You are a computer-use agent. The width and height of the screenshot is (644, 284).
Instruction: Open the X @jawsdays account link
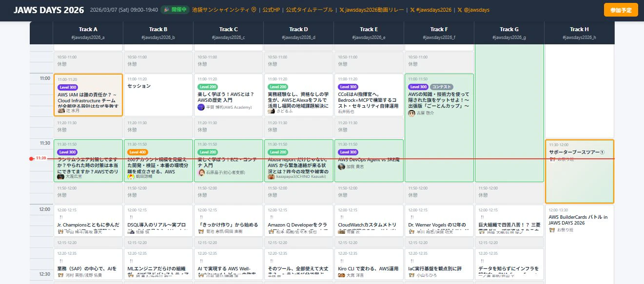pos(473,10)
